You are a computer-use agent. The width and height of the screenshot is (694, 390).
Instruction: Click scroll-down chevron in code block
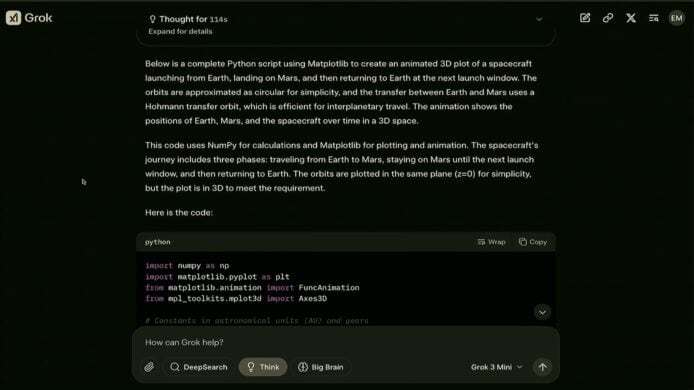tap(542, 313)
